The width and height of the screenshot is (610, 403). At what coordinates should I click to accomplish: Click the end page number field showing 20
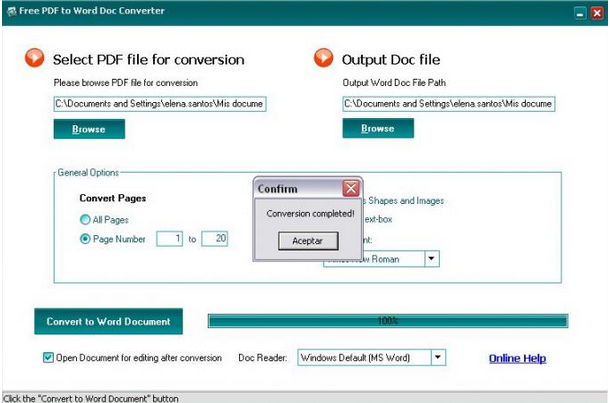(x=214, y=239)
